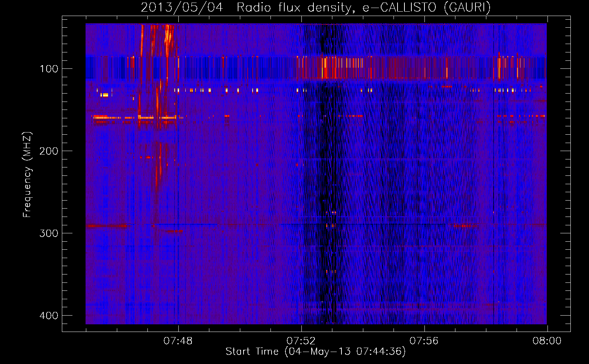This screenshot has width=589, height=364.
Task: Click the 'Frequency (MHZ)' axis label
Action: pyautogui.click(x=27, y=175)
